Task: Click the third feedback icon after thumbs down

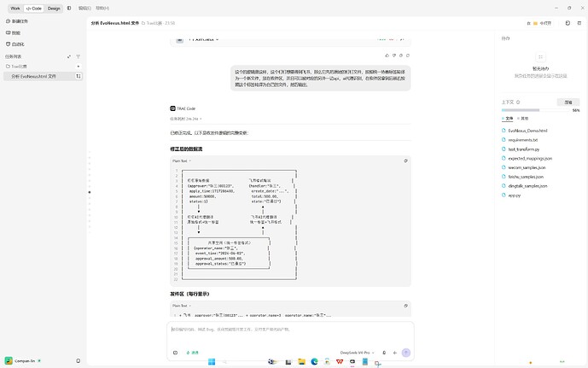Action: 401,55
